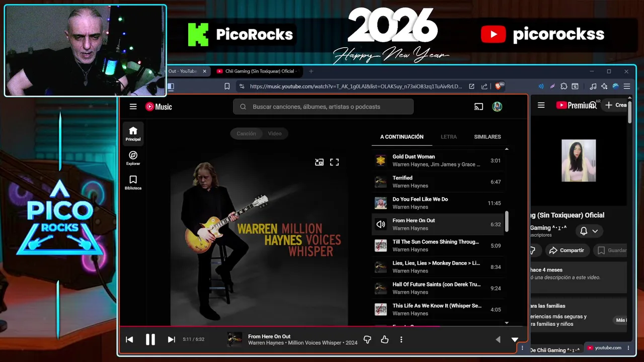Go to Principal home in sidebar

pos(133,134)
